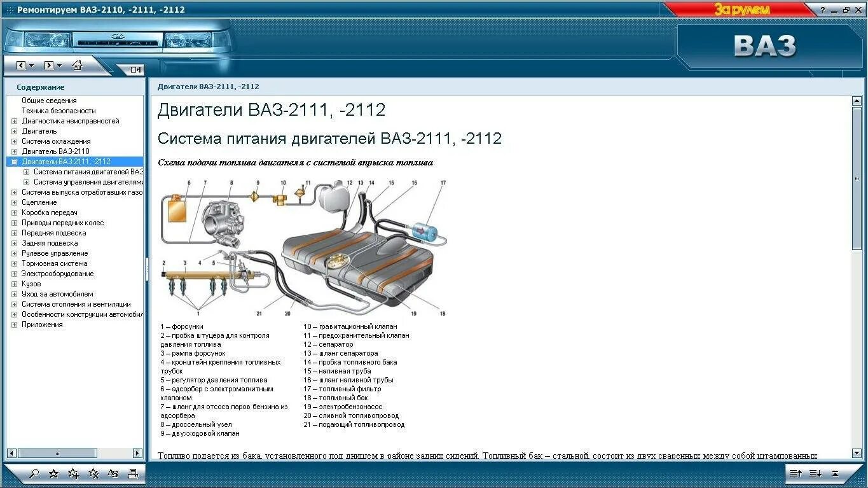Open the Система питания двигателей ВАЗ sub-item
This screenshot has height=488, width=868.
pos(88,172)
